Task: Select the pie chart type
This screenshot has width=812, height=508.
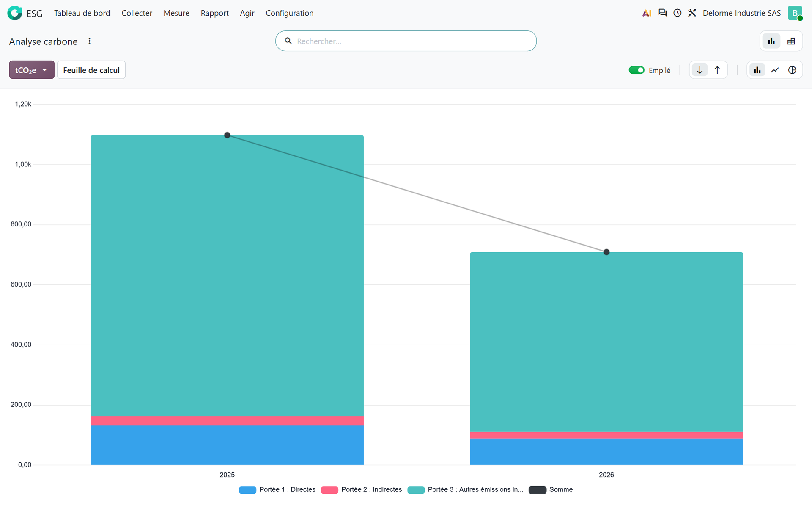Action: pyautogui.click(x=792, y=70)
